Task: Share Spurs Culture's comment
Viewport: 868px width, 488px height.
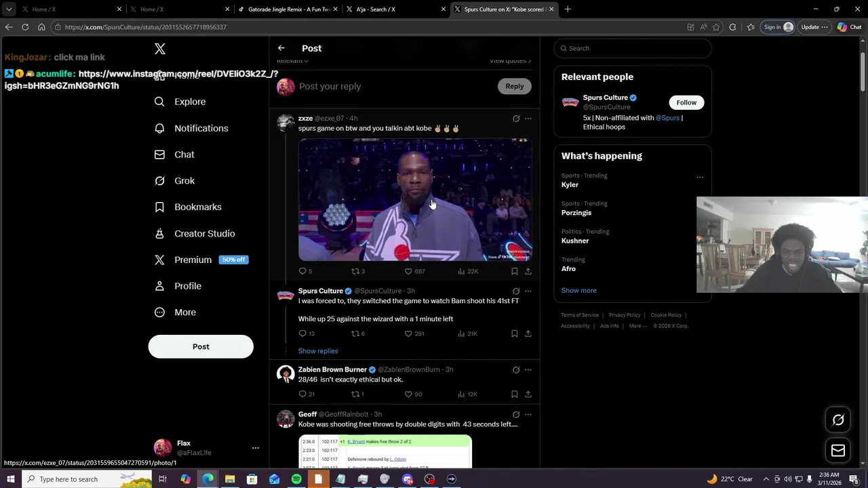Action: (x=528, y=333)
